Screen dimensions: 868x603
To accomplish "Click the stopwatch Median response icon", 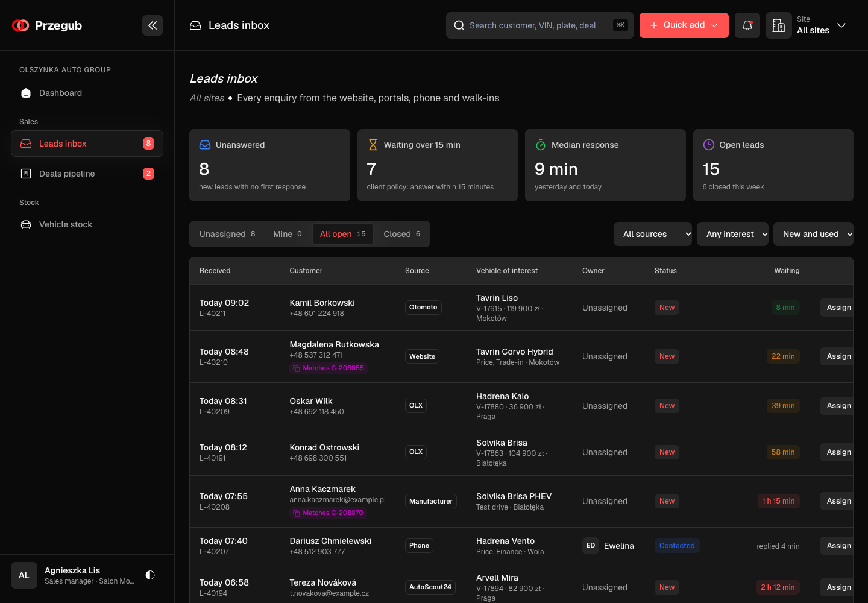I will point(541,145).
